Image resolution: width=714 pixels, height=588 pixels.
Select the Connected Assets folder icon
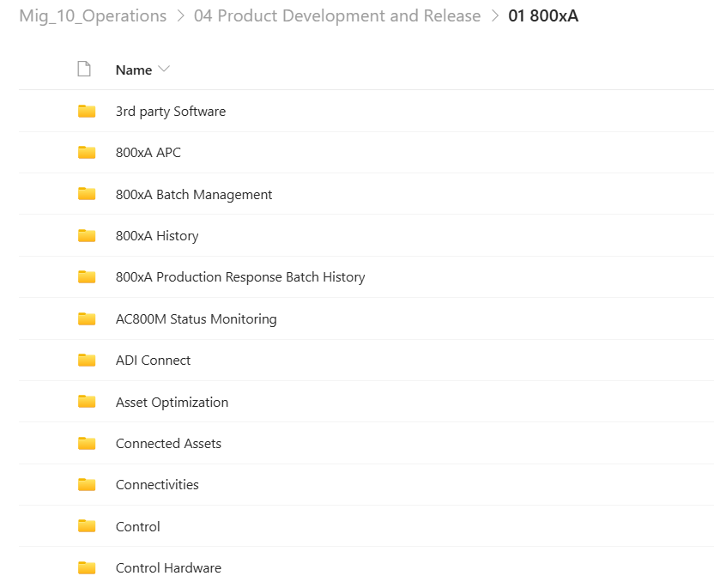click(87, 443)
